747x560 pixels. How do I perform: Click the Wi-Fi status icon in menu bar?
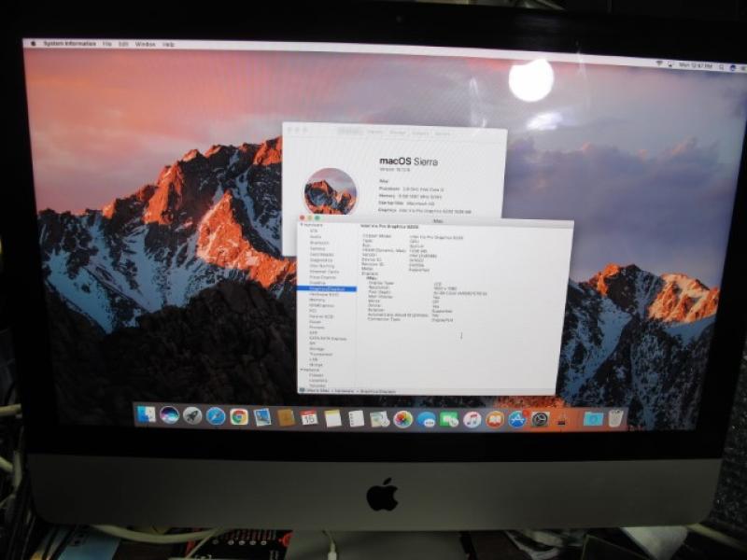[659, 63]
